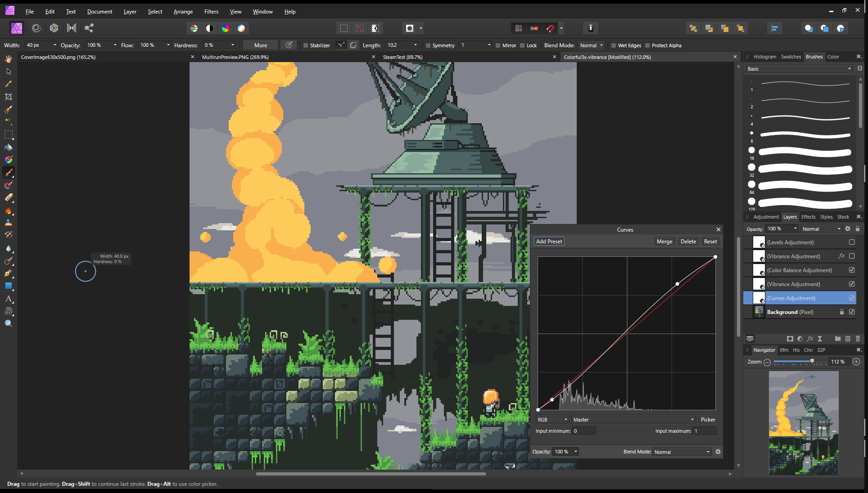This screenshot has height=493, width=868.
Task: Click the Add Preset button in Curves
Action: pyautogui.click(x=548, y=241)
